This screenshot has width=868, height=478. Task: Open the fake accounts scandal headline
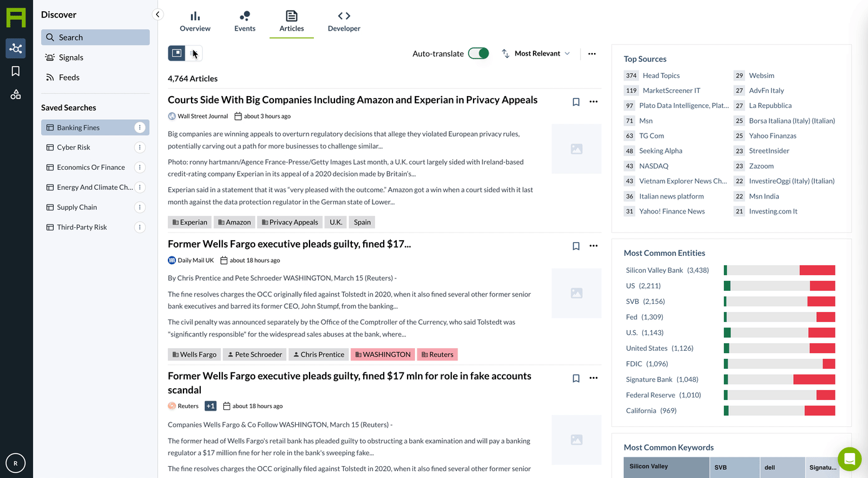point(349,383)
